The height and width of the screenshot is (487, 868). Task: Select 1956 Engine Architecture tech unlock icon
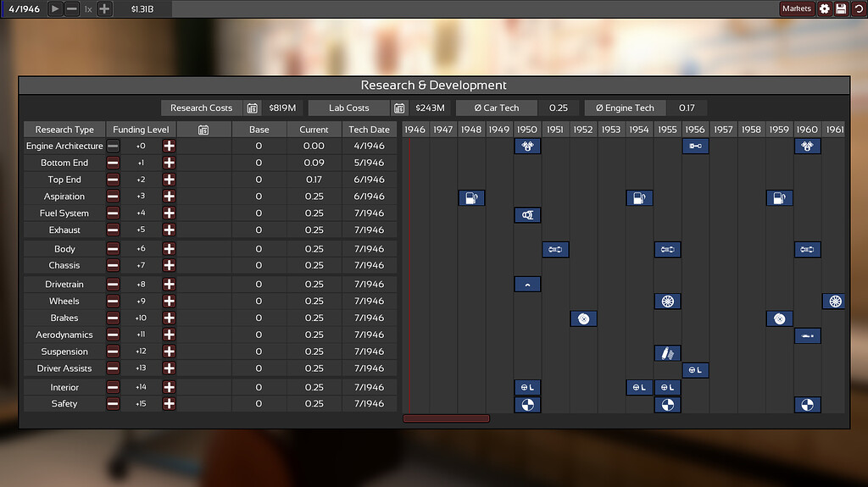point(695,146)
